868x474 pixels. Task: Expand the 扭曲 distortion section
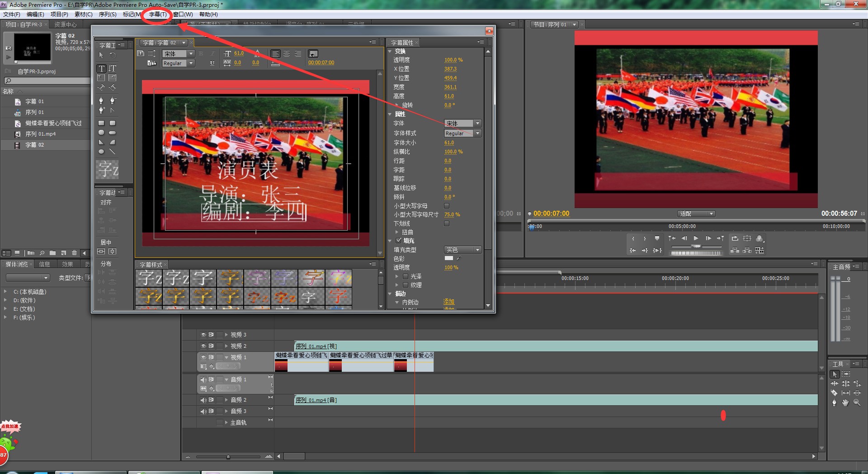click(397, 232)
